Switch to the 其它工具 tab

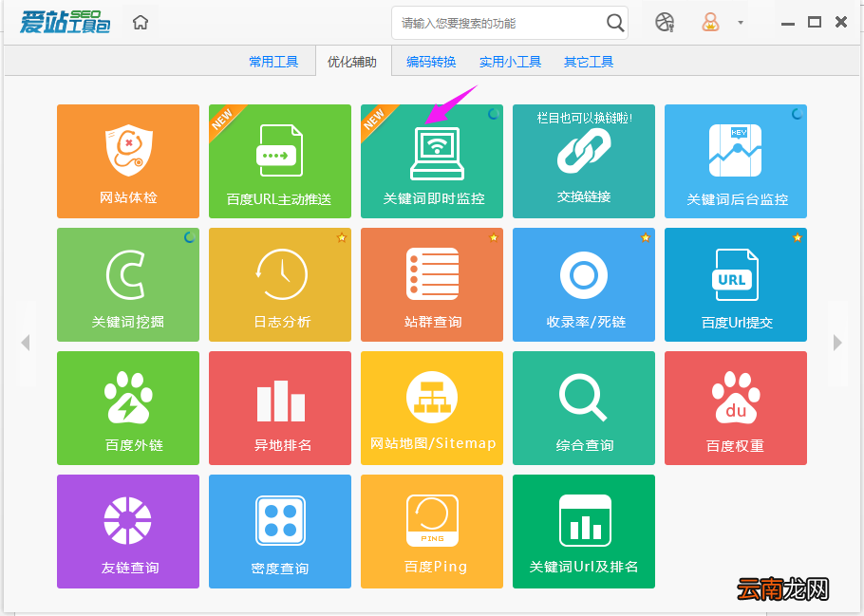pos(589,62)
